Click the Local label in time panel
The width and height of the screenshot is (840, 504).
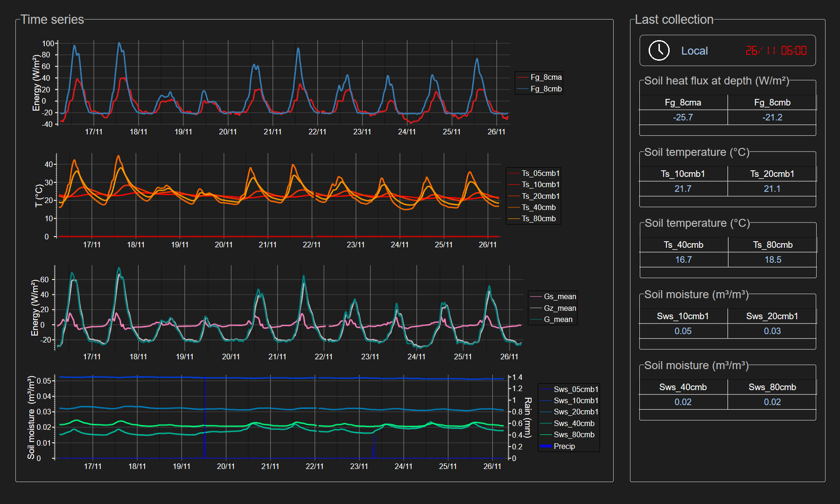coord(694,51)
